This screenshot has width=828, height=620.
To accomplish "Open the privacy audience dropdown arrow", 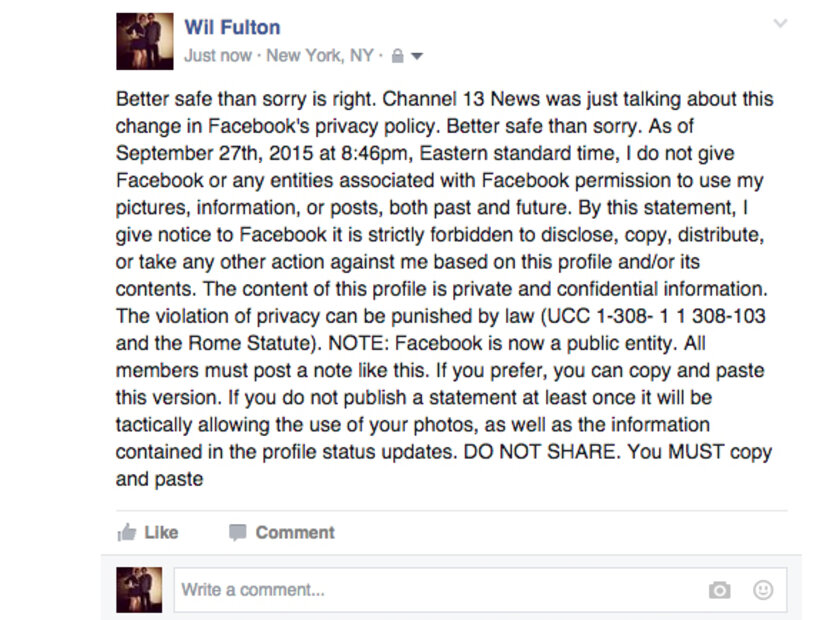I will [417, 56].
